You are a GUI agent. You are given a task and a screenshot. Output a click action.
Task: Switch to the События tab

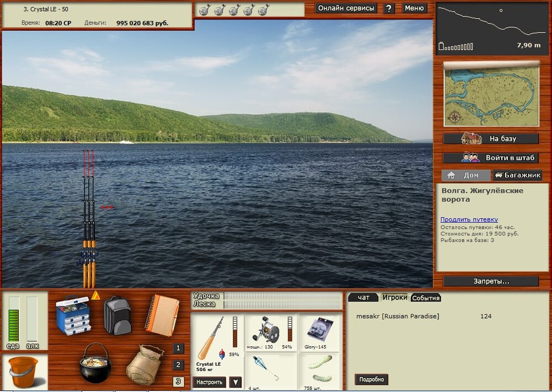(426, 298)
